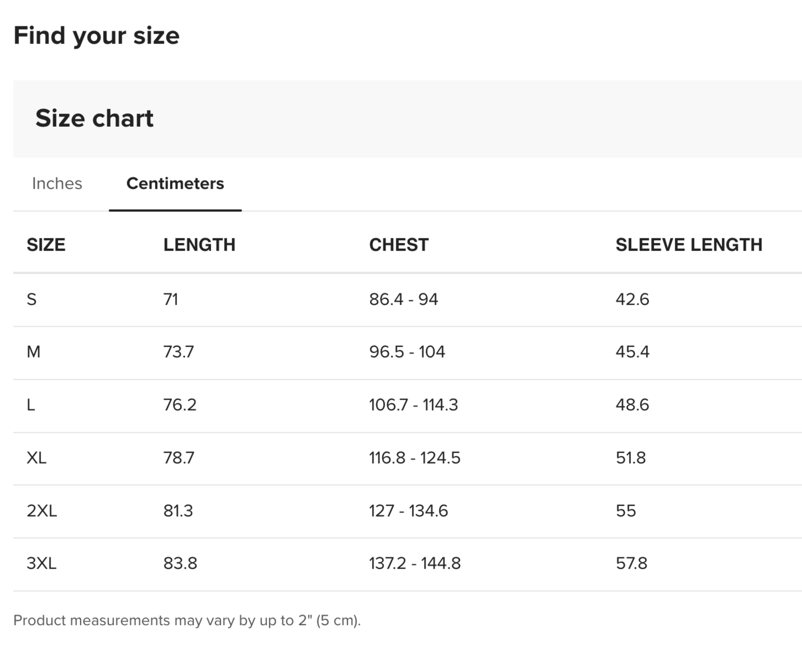This screenshot has width=802, height=672.
Task: Switch to the Inches tab
Action: pos(57,183)
